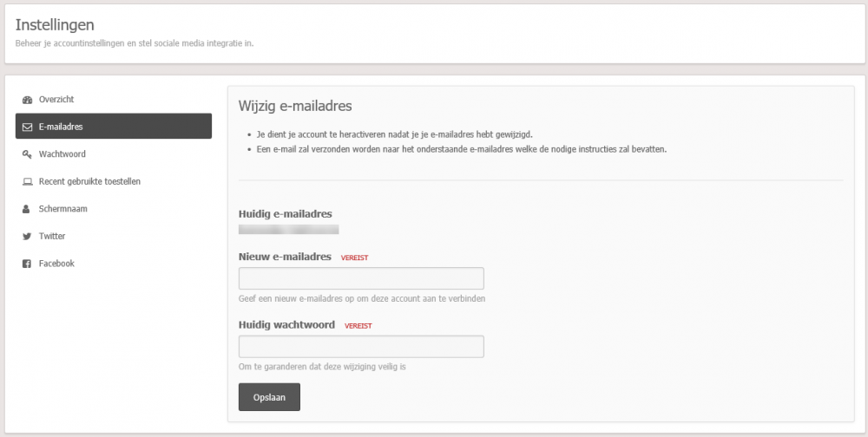Screen dimensions: 868x437
Task: Open the Overzicht settings section
Action: tap(56, 100)
